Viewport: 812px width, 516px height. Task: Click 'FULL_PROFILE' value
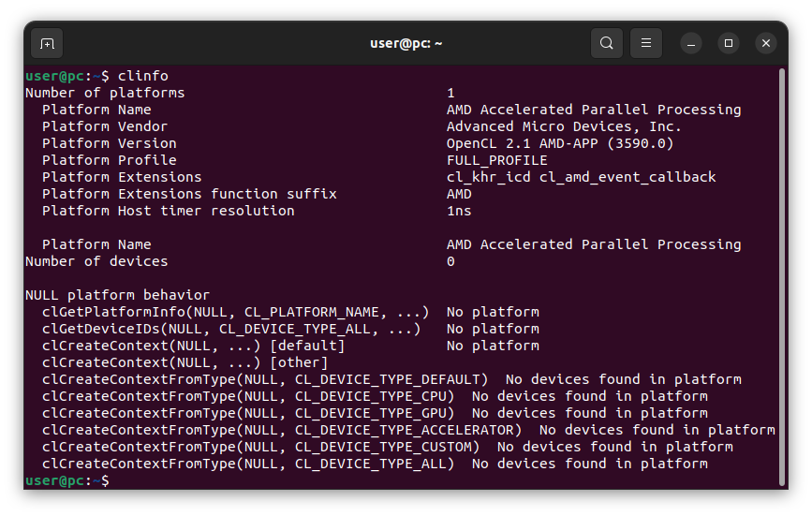(x=497, y=160)
